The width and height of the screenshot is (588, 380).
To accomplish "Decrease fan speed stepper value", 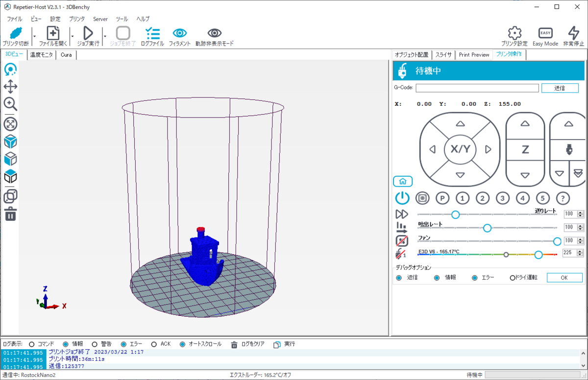I will click(x=580, y=242).
